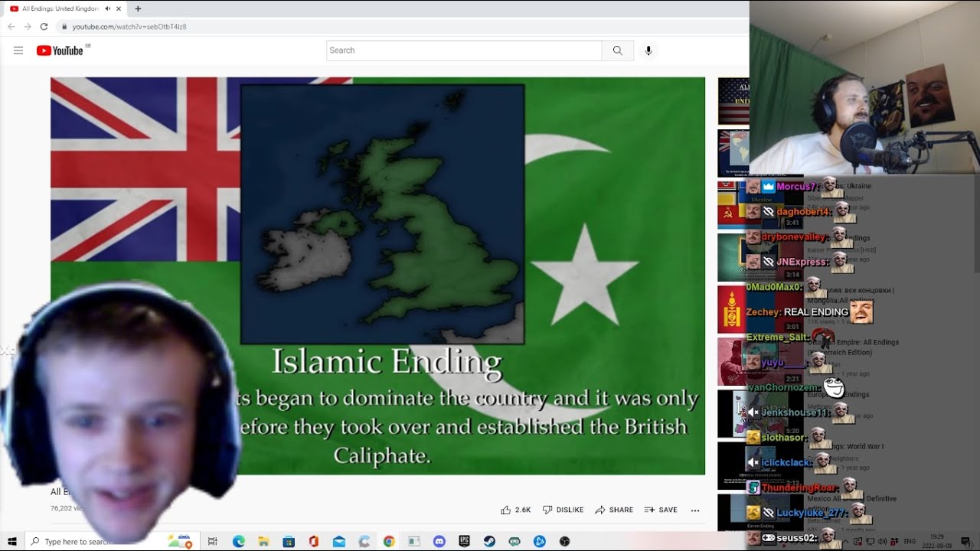Switch to Google Chrome in taskbar
This screenshot has width=980, height=551.
tap(389, 541)
